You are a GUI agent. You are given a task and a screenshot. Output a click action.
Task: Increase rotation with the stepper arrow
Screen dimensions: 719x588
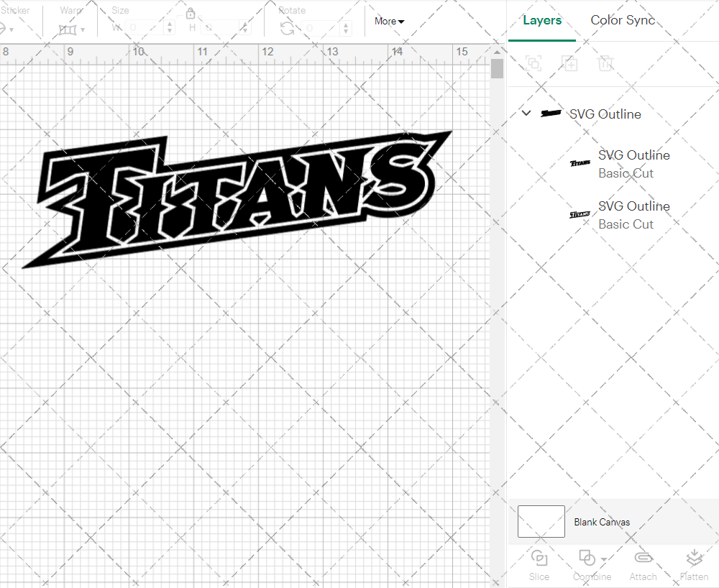tap(345, 24)
